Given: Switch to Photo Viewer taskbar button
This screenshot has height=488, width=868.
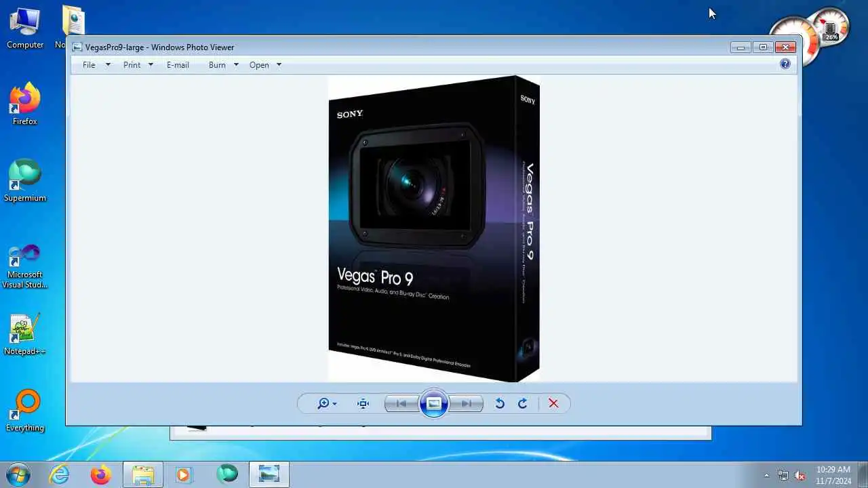Looking at the screenshot, I should point(269,474).
